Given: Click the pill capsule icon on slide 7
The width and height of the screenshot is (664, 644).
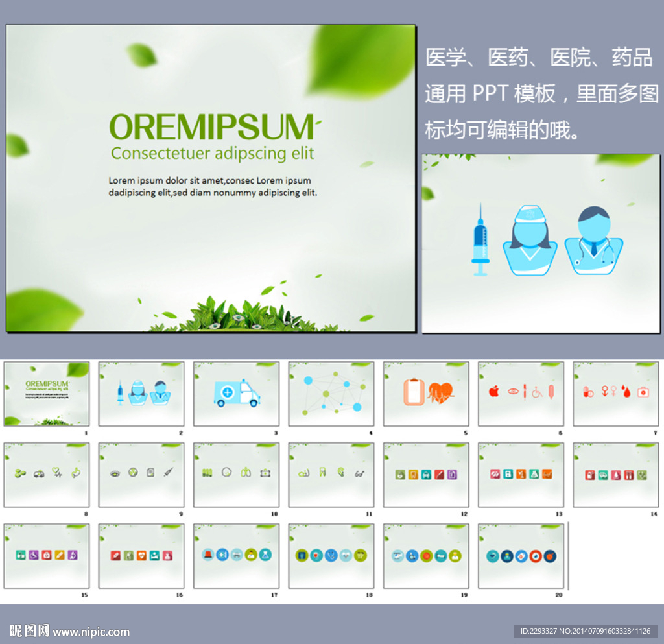Looking at the screenshot, I should 588,392.
